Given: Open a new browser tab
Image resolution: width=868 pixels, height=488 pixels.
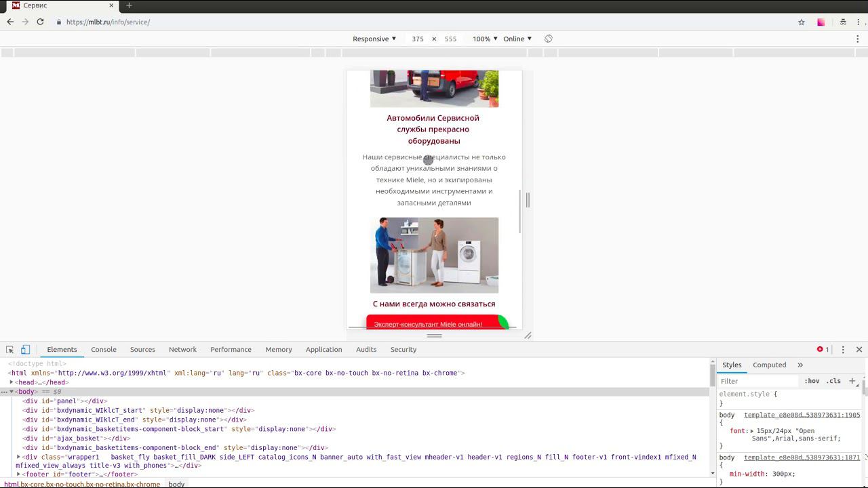Looking at the screenshot, I should coord(129,5).
